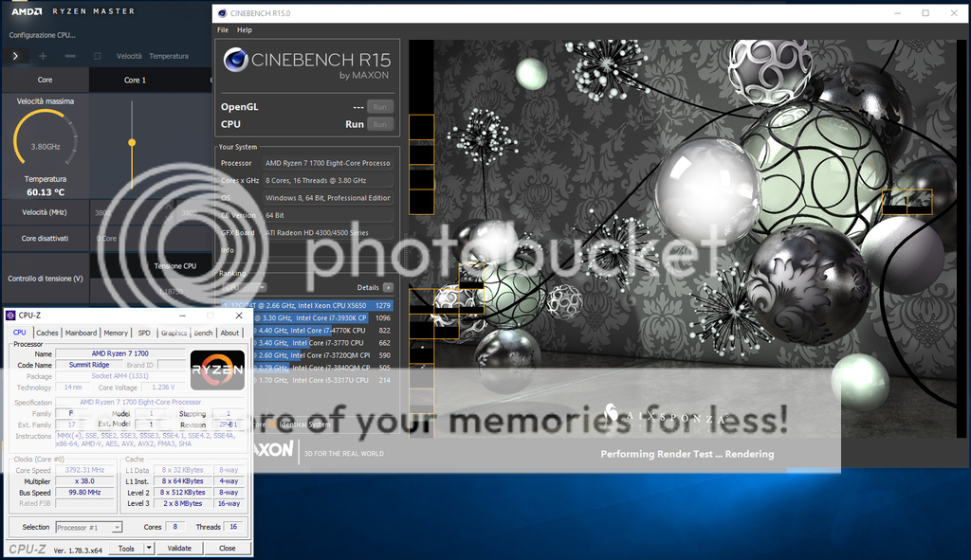Click the square reset icon beside Velocità
The height and width of the screenshot is (560, 971).
click(x=98, y=56)
